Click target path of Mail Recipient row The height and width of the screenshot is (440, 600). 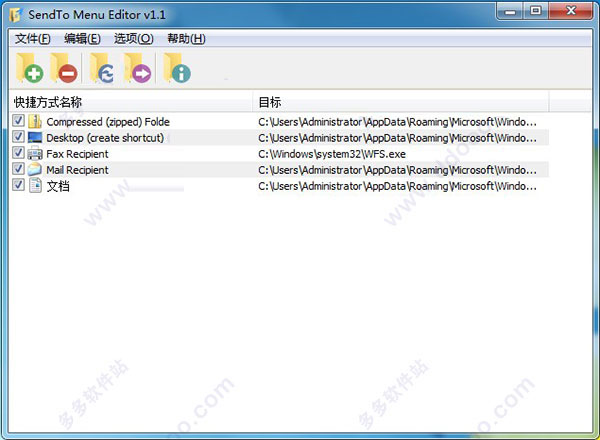[x=397, y=170]
